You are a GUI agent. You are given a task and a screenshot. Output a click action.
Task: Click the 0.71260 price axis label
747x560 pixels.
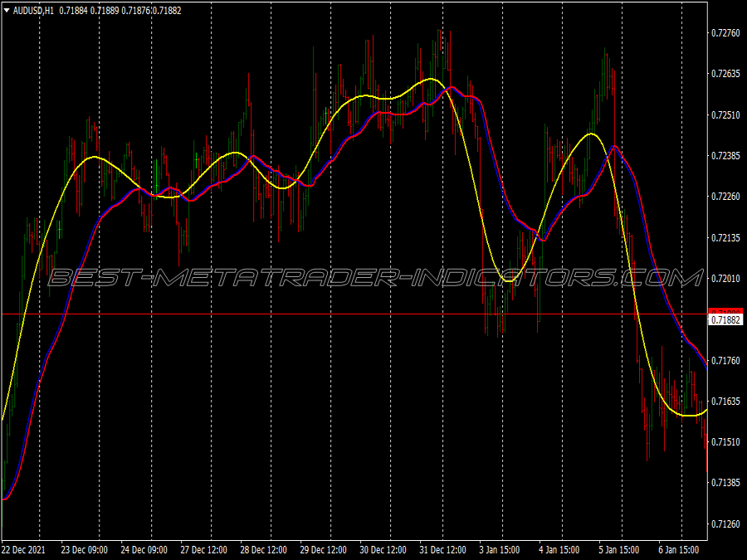[725, 524]
